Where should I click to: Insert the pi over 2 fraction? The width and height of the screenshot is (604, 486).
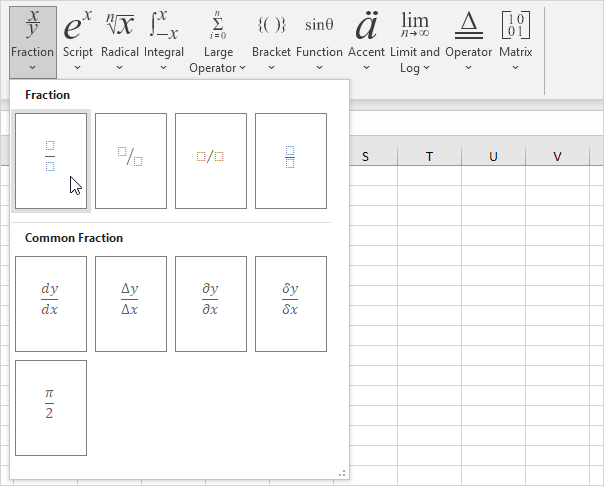click(x=51, y=407)
